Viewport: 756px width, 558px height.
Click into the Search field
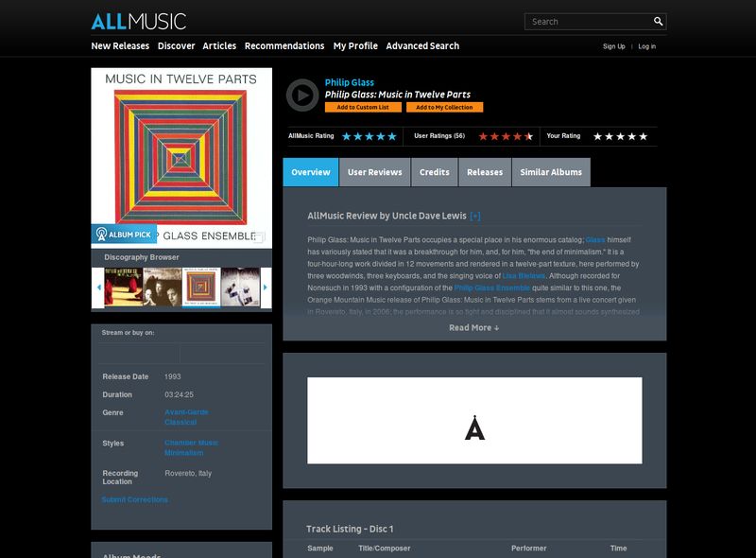pos(588,22)
